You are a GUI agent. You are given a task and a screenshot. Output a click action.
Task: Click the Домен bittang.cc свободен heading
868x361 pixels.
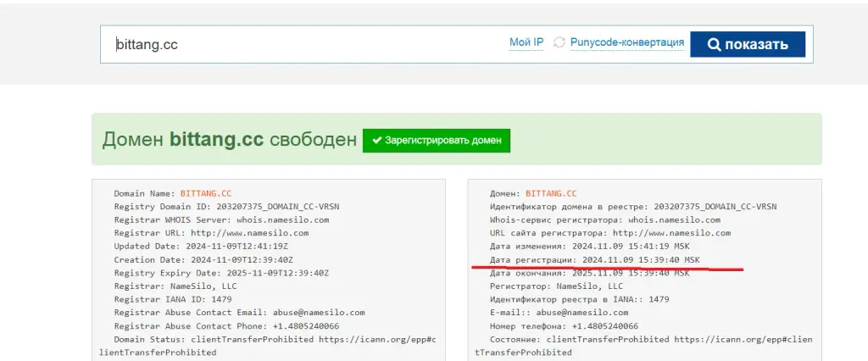(x=229, y=140)
